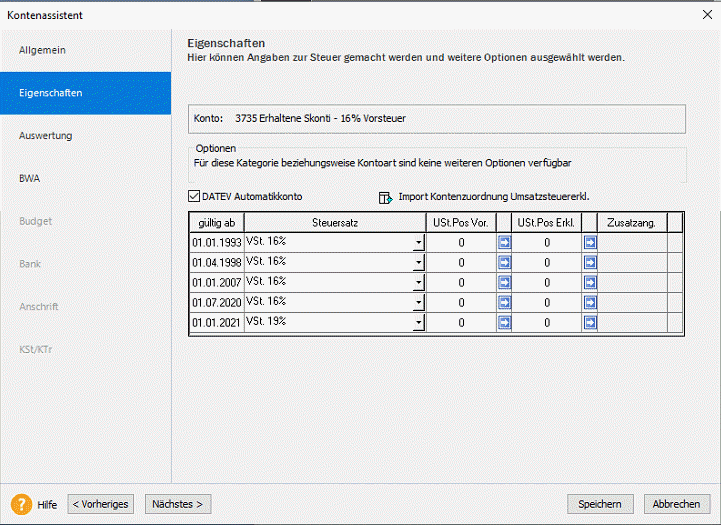
Task: Click USt.Pos Vor. arrow icon for 01.04.1998
Action: [x=504, y=262]
